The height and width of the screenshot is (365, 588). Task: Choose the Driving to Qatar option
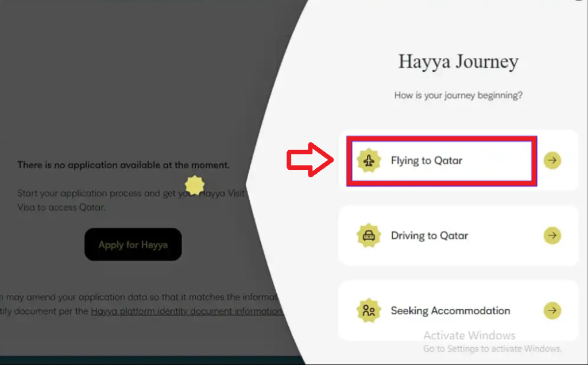tap(458, 235)
